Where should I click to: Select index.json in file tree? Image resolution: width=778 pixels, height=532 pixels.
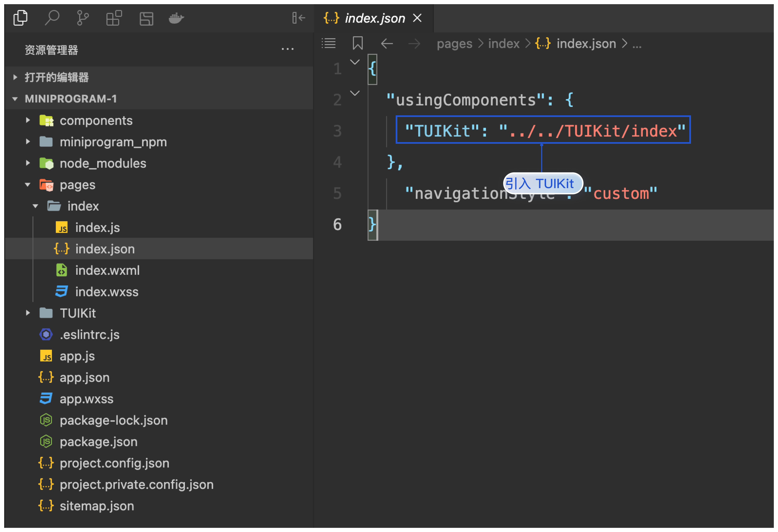tap(159, 249)
